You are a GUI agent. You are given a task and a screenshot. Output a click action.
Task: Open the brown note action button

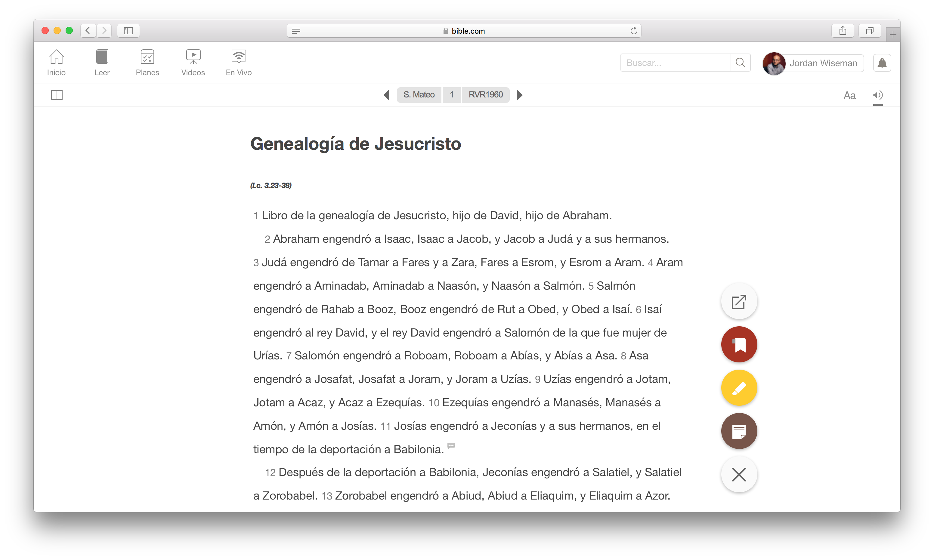[x=739, y=431]
